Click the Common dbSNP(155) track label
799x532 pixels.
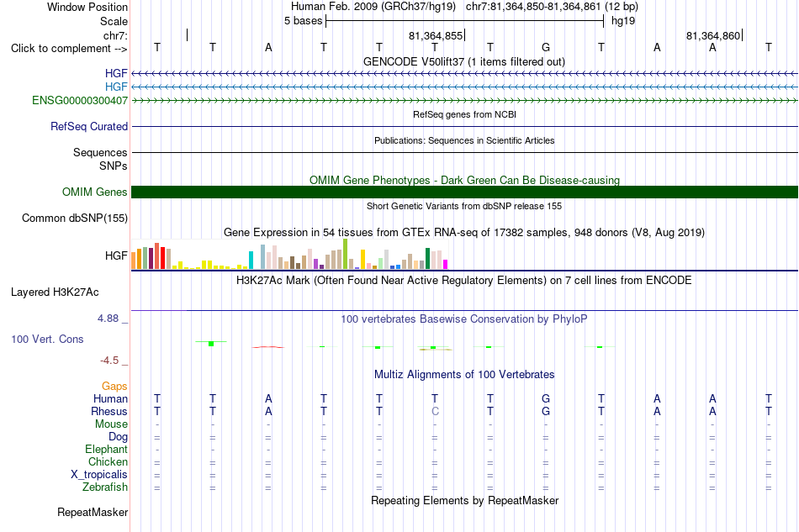click(75, 218)
